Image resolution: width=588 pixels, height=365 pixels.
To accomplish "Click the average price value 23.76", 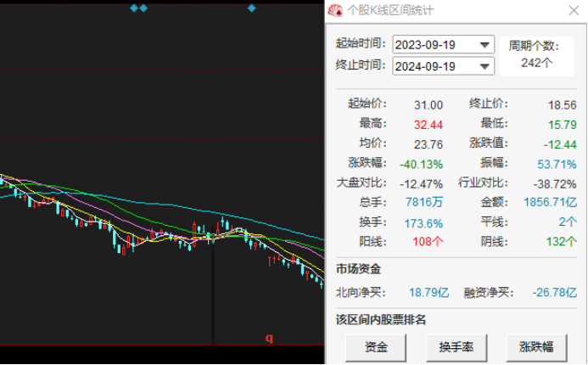I will (x=428, y=144).
